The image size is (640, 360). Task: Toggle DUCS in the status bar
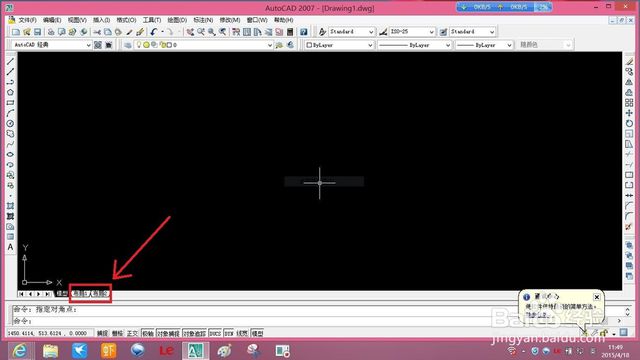tap(215, 333)
